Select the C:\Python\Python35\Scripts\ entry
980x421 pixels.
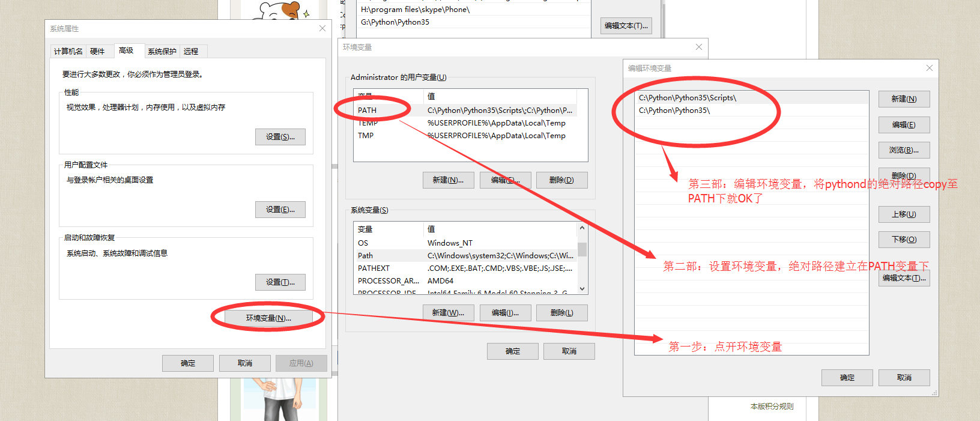point(688,98)
